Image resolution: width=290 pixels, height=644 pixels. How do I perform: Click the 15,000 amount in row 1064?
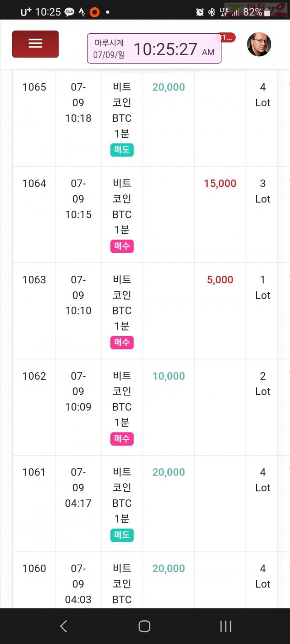(220, 184)
